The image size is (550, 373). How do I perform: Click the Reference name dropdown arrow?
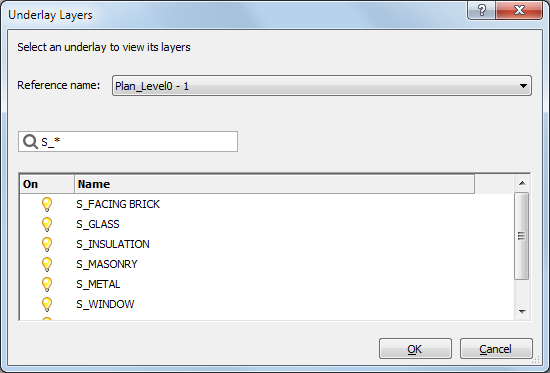(x=523, y=86)
